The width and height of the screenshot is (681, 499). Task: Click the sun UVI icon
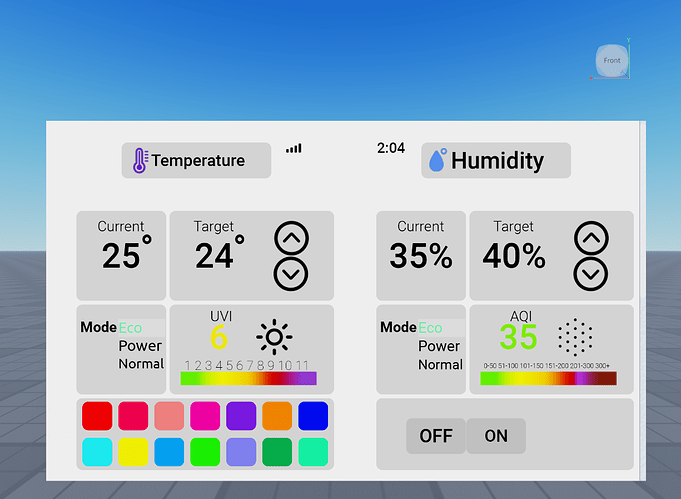(274, 337)
